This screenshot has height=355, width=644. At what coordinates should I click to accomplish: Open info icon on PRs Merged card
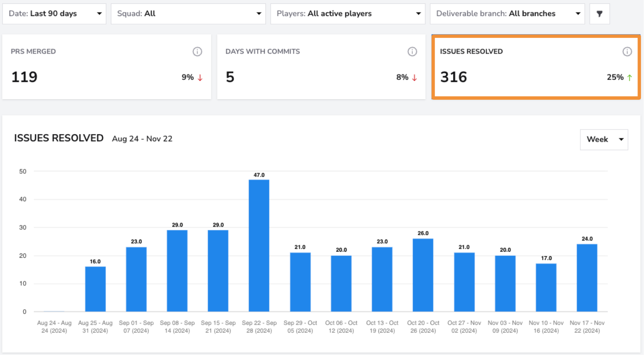point(197,51)
